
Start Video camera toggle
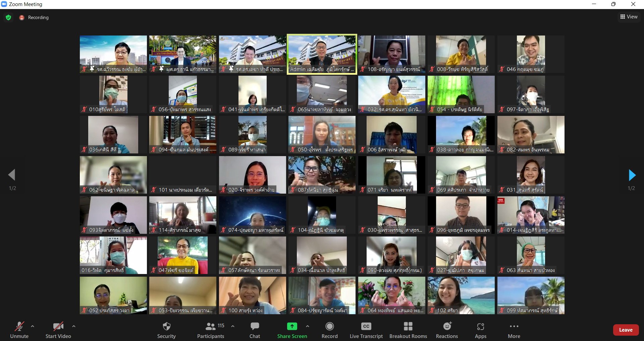click(58, 330)
